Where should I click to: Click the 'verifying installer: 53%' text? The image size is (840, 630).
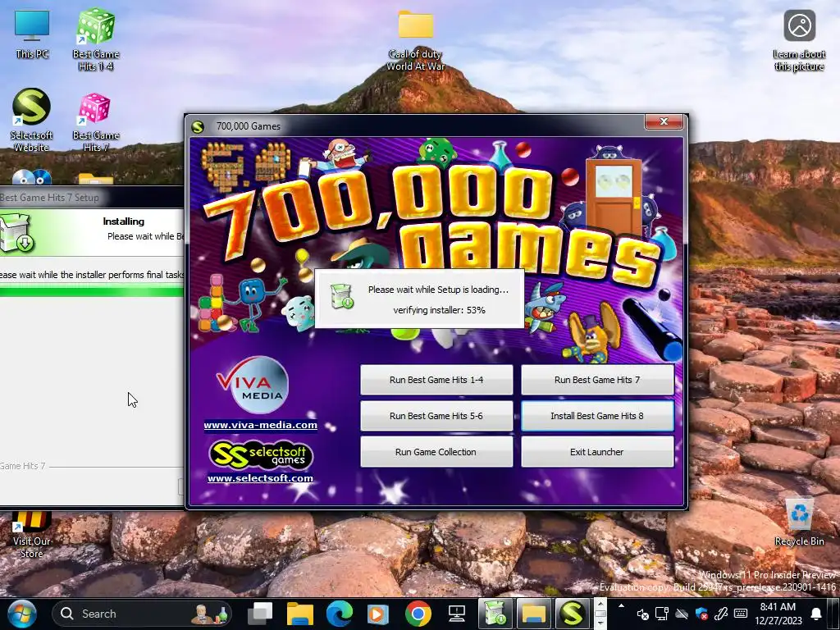(x=440, y=310)
